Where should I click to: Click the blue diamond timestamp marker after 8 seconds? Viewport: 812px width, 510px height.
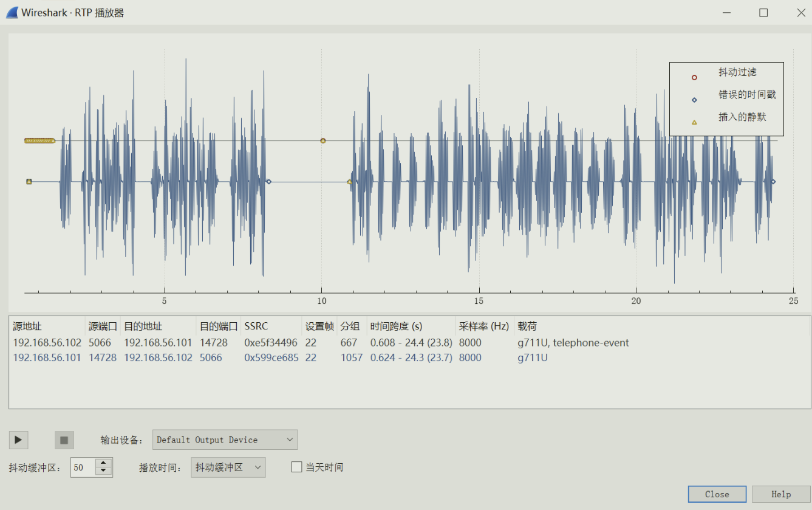point(269,181)
